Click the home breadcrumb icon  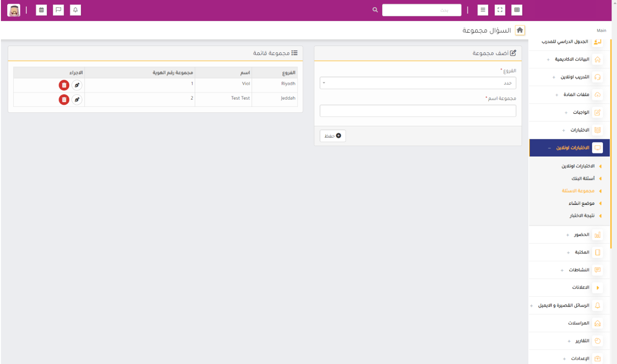520,30
